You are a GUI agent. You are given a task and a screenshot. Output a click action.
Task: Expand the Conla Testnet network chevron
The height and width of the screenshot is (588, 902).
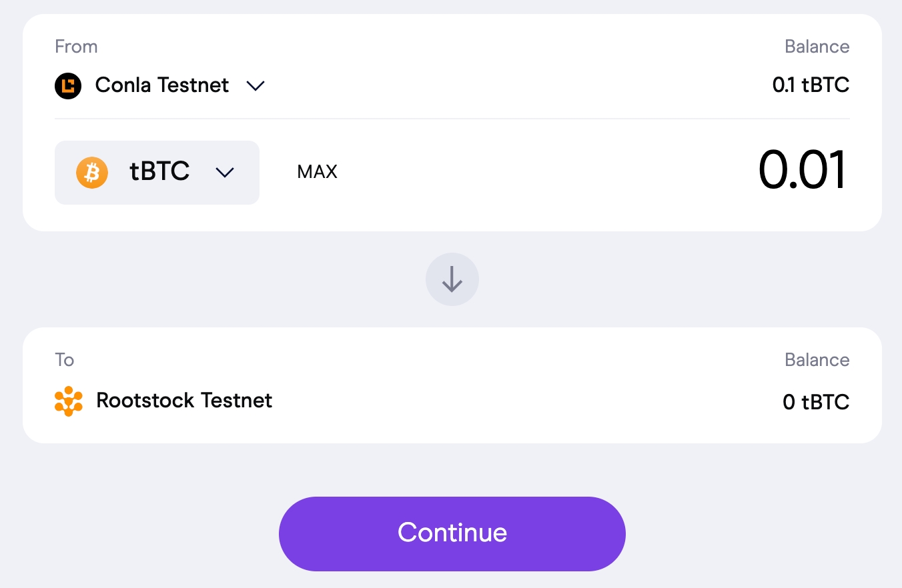[256, 86]
